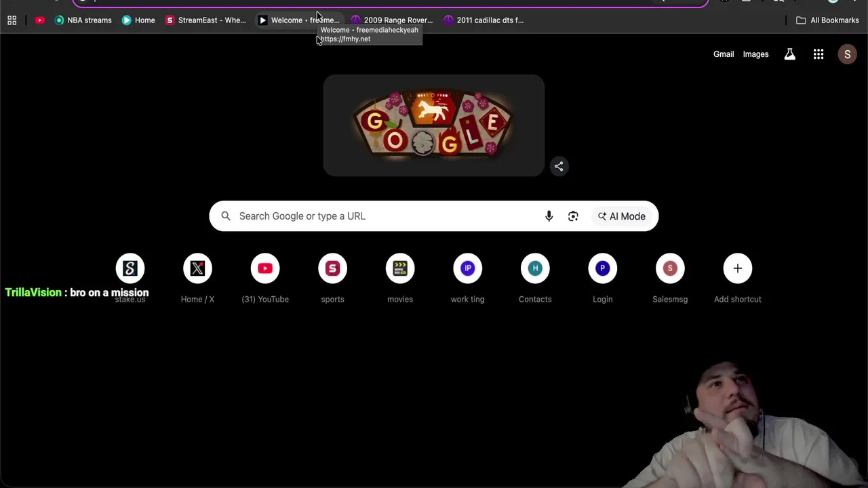Share the Google Doodle

pos(559,166)
